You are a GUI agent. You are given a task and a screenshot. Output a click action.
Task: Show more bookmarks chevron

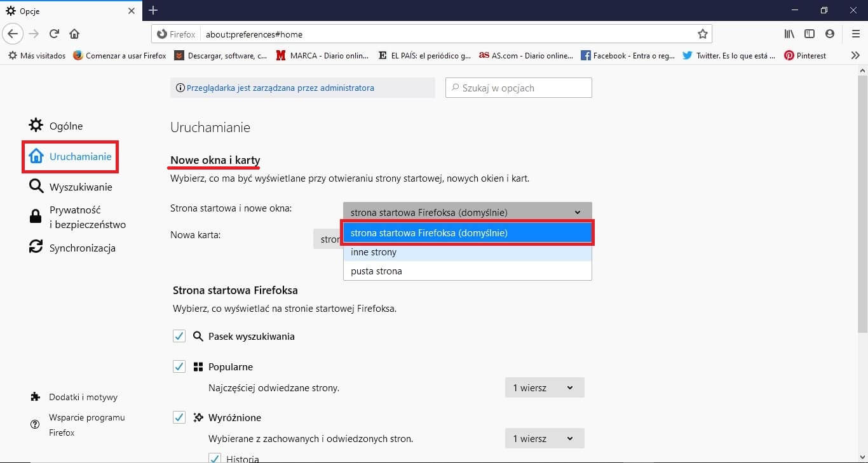tap(855, 55)
